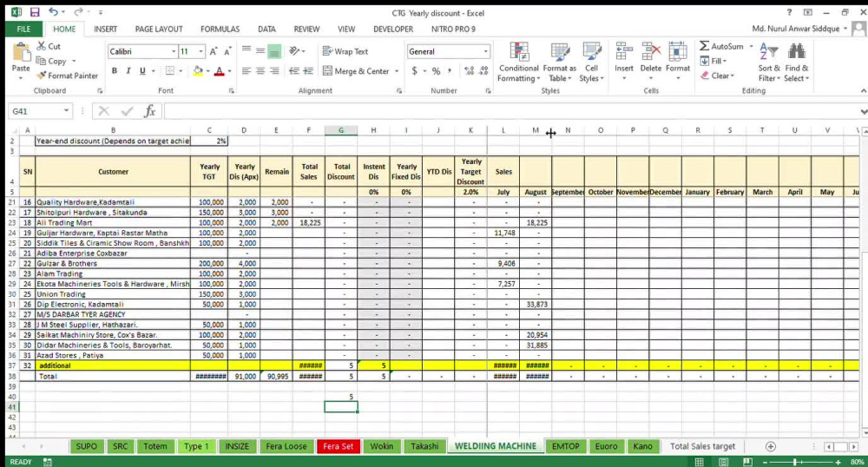Open Find & Select binoculars menu

[797, 62]
